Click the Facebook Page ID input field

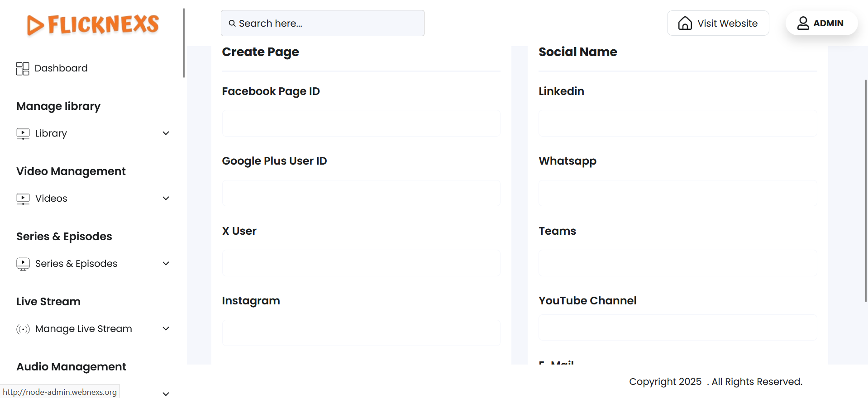pos(361,123)
